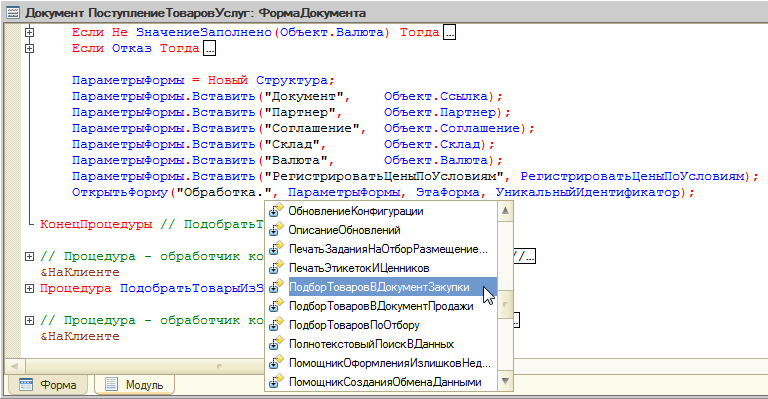The width and height of the screenshot is (768, 399).
Task: Click icon beside ПодборТоваровВДокументПродажи
Action: click(x=276, y=306)
